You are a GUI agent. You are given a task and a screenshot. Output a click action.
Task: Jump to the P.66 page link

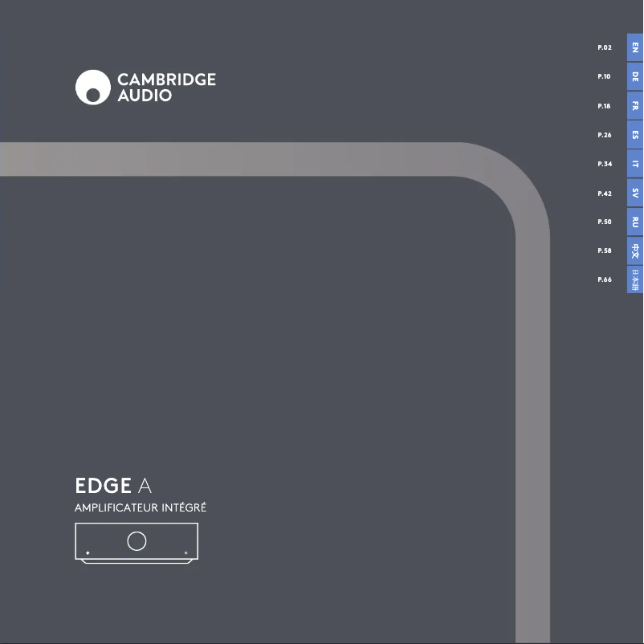(x=605, y=279)
